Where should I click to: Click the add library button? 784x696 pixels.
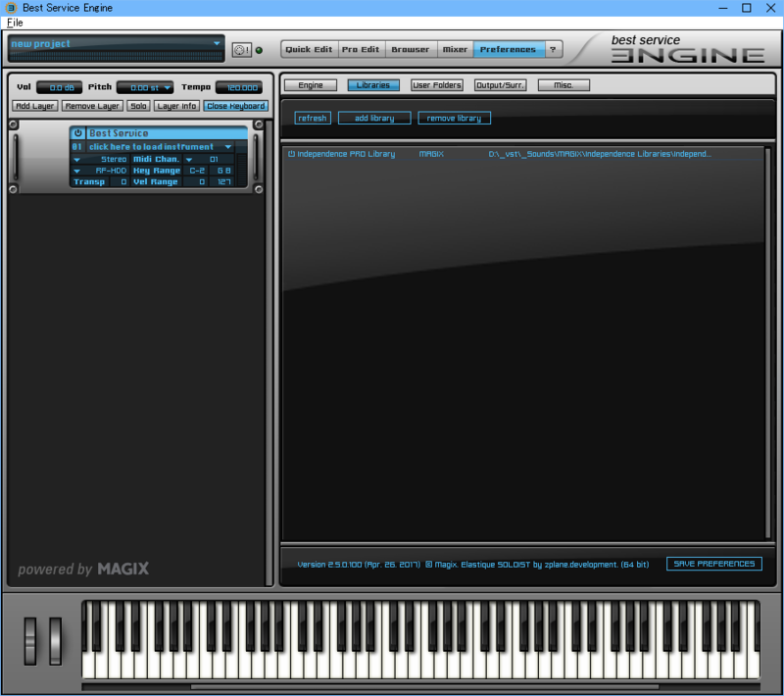tap(374, 118)
